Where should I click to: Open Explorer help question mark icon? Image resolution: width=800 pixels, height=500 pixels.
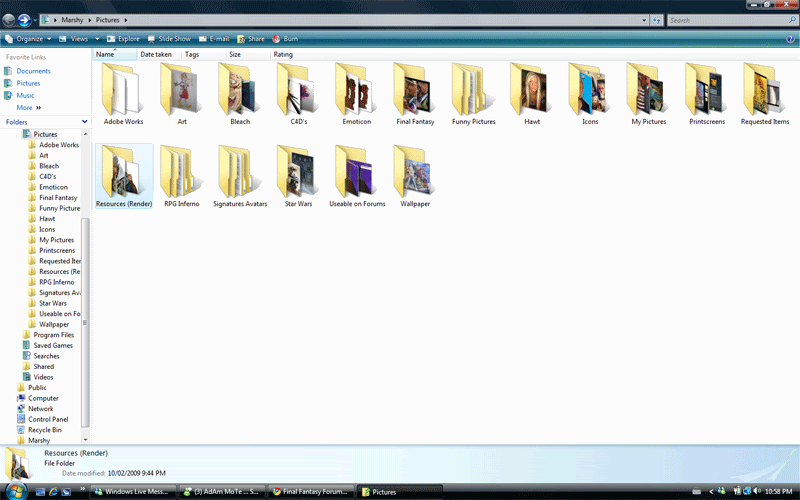click(790, 39)
